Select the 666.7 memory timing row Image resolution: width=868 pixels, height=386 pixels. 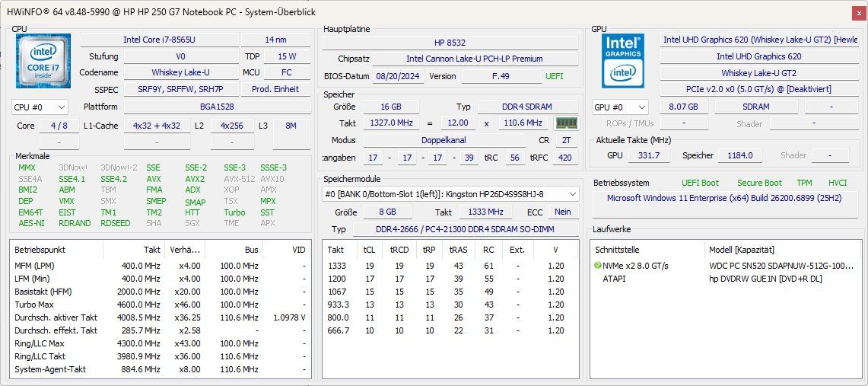[450, 330]
